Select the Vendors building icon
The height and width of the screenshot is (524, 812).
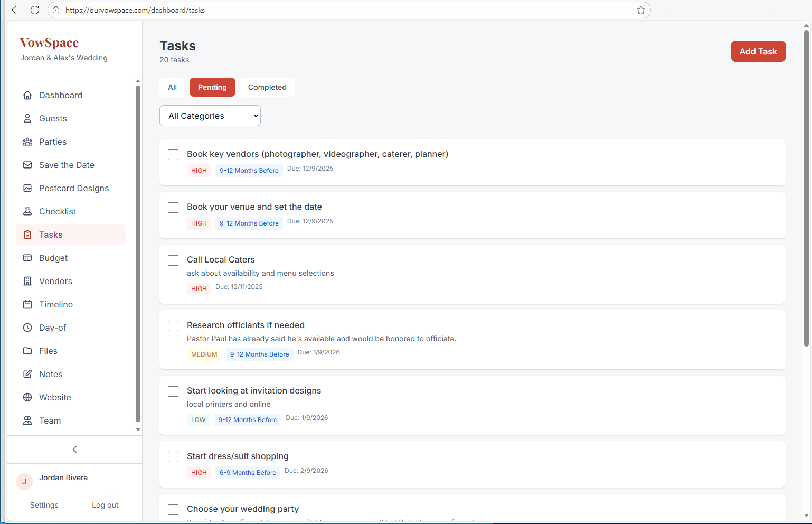pos(27,281)
